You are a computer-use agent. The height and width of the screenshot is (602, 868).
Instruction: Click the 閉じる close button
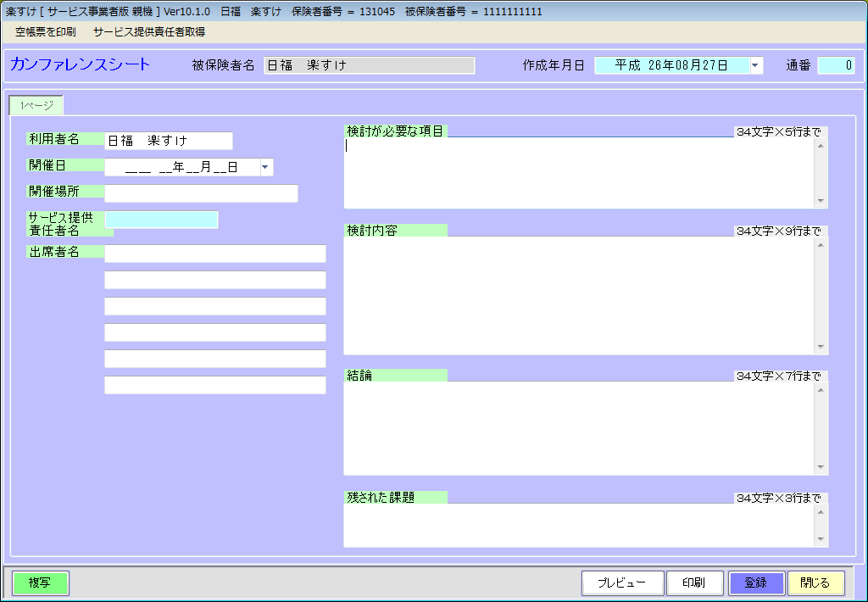pyautogui.click(x=816, y=583)
